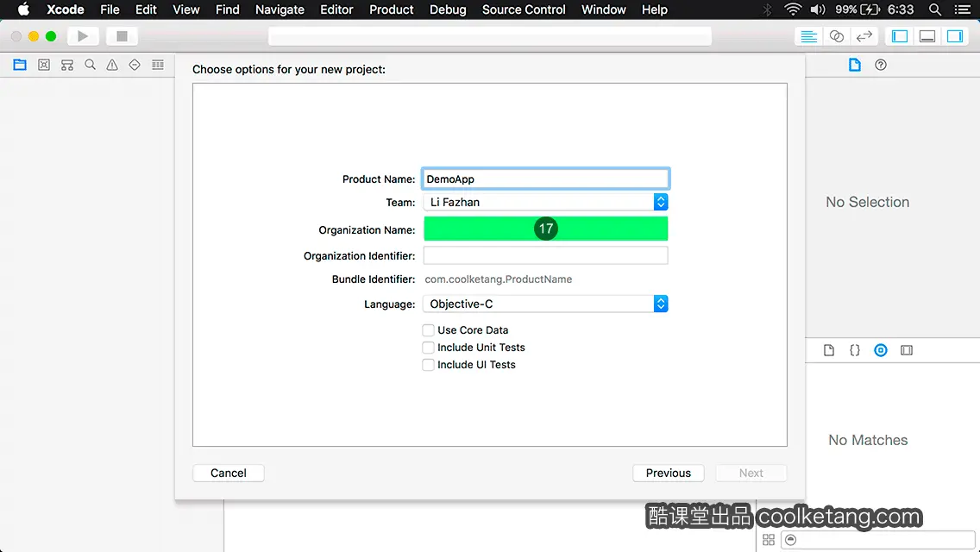Viewport: 980px width, 552px height.
Task: Open the Language dropdown
Action: [x=545, y=304]
